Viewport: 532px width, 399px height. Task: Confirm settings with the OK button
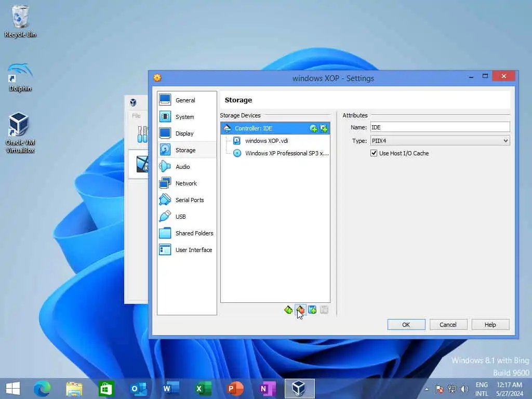[406, 325]
